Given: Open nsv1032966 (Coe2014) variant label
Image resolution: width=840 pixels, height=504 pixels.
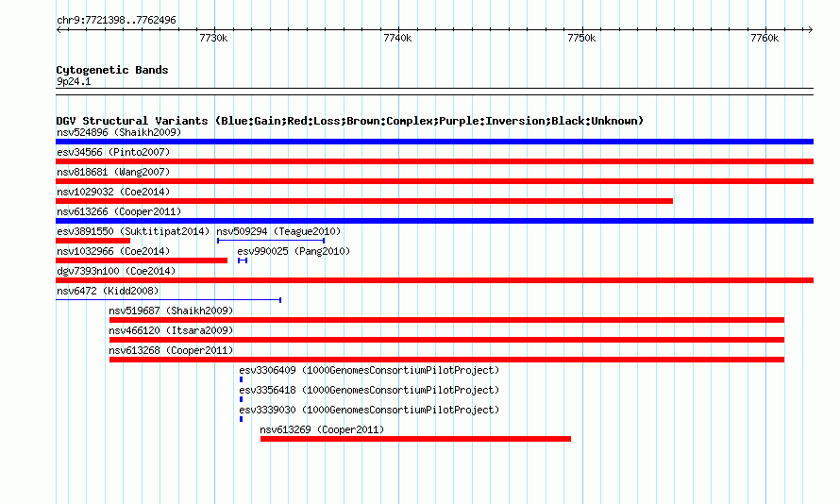Looking at the screenshot, I should [113, 251].
